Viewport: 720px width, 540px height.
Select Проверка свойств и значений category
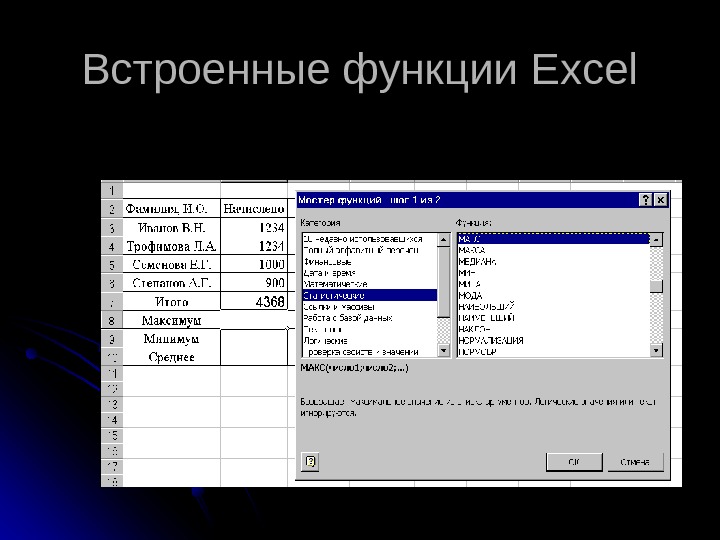(370, 352)
